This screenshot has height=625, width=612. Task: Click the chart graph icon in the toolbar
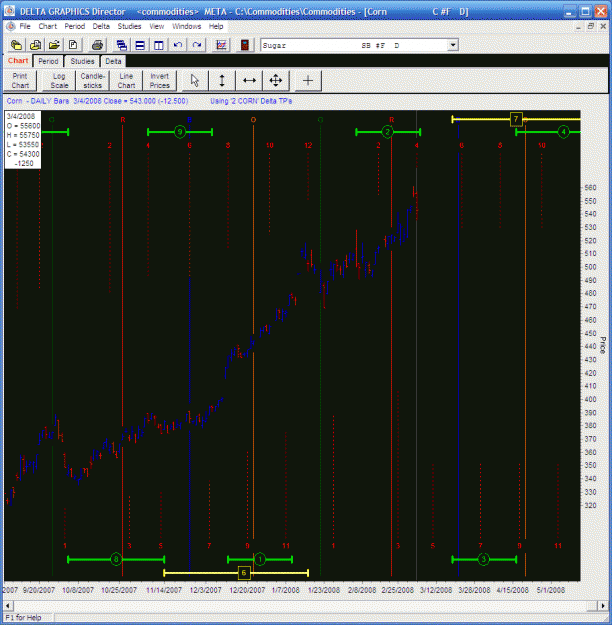coord(221,45)
